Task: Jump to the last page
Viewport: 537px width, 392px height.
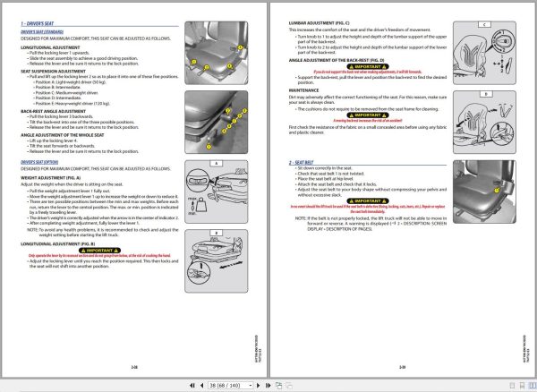Action: 268,386
